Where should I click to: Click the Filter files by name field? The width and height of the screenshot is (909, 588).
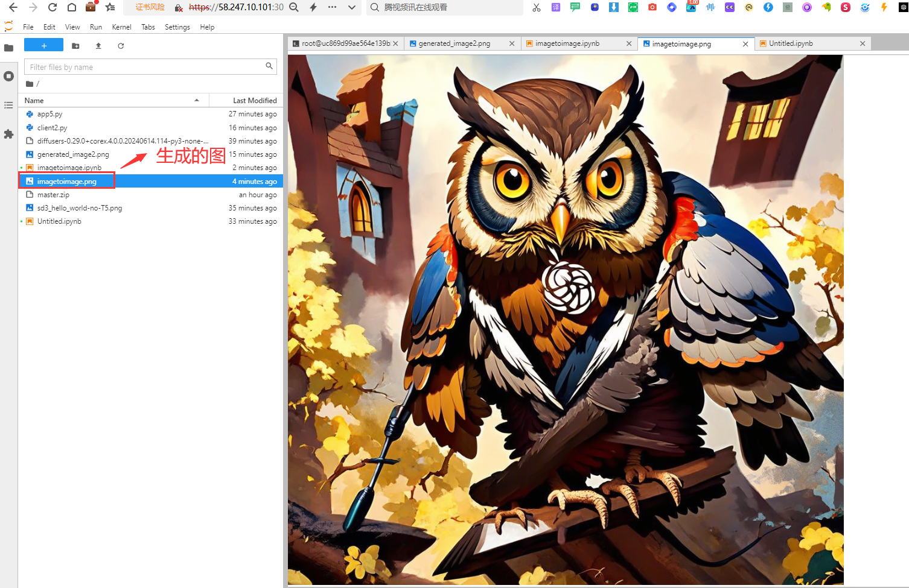click(145, 67)
